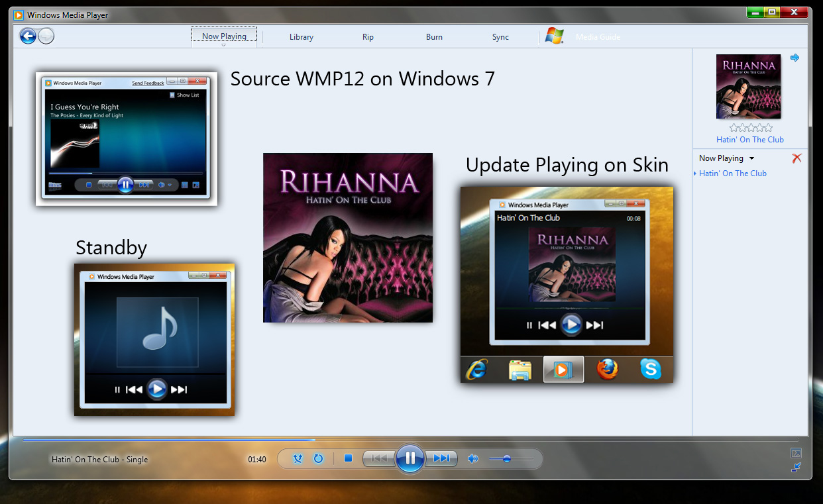823x504 pixels.
Task: Click the large center Rihanna album cover
Action: point(348,238)
